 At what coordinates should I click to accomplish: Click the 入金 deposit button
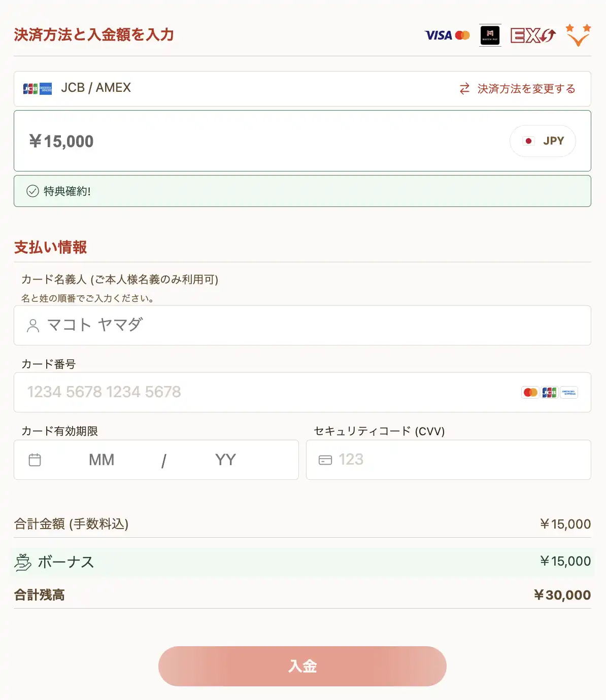coord(302,666)
